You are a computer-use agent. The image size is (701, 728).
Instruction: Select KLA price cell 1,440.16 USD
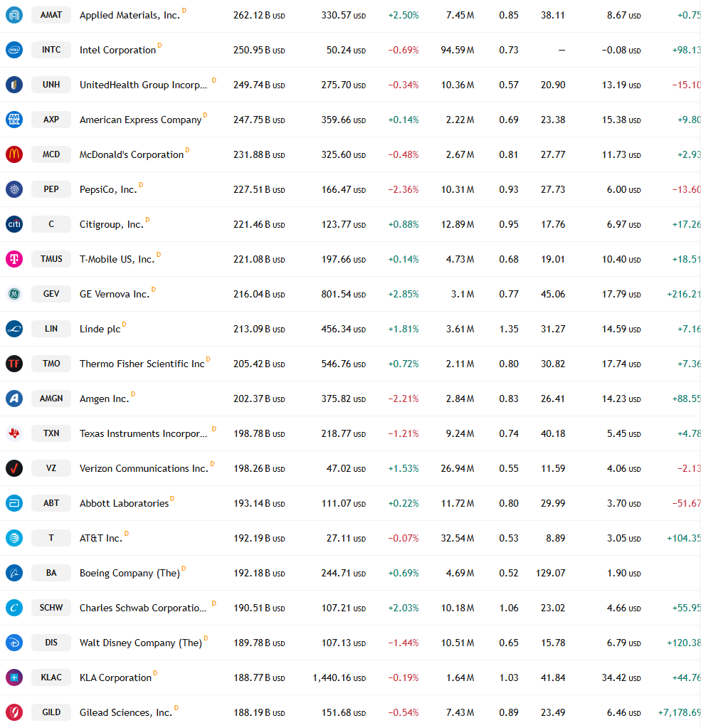pyautogui.click(x=339, y=678)
